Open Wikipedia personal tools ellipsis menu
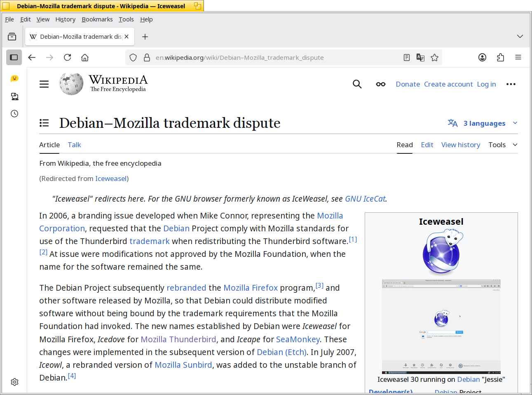The width and height of the screenshot is (532, 395). tap(511, 84)
